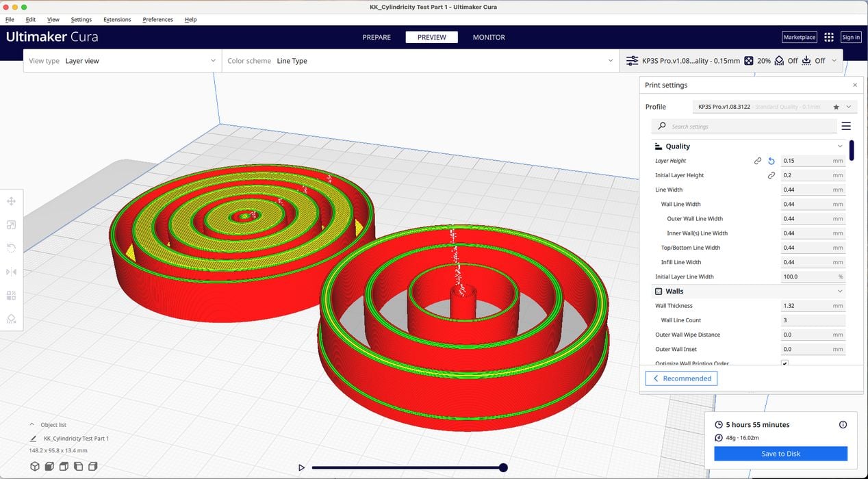Switch to the PREPARE stage tab
Image resolution: width=868 pixels, height=479 pixels.
376,37
